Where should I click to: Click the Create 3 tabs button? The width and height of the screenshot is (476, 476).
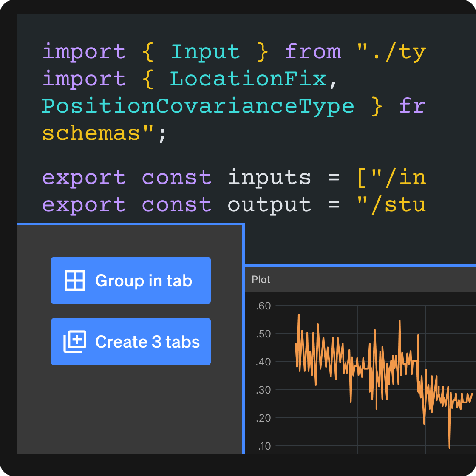coord(130,342)
